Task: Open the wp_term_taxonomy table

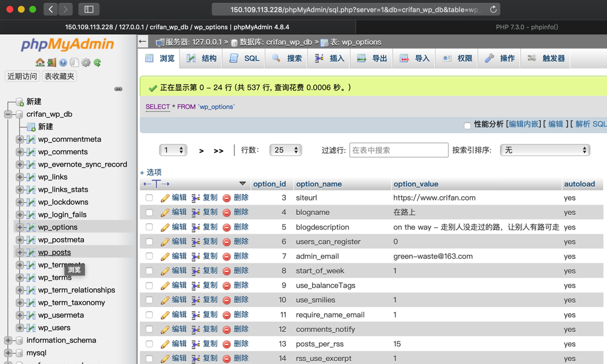Action: (71, 302)
